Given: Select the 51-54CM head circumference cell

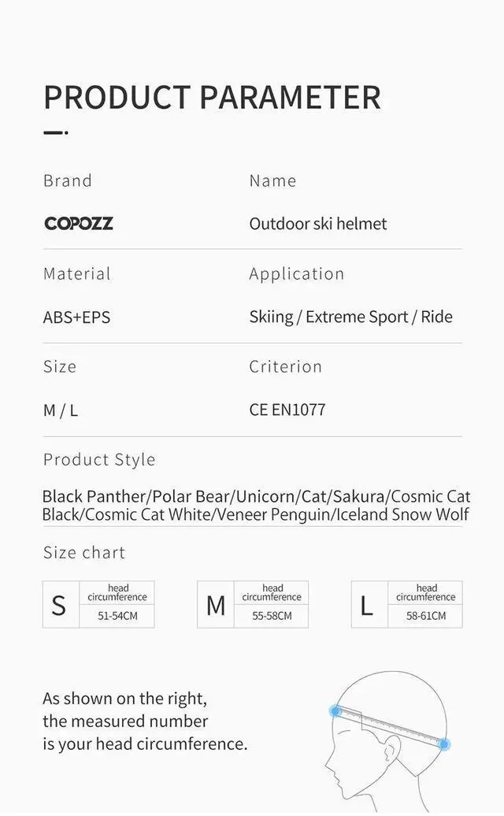Looking at the screenshot, I should click(117, 616).
